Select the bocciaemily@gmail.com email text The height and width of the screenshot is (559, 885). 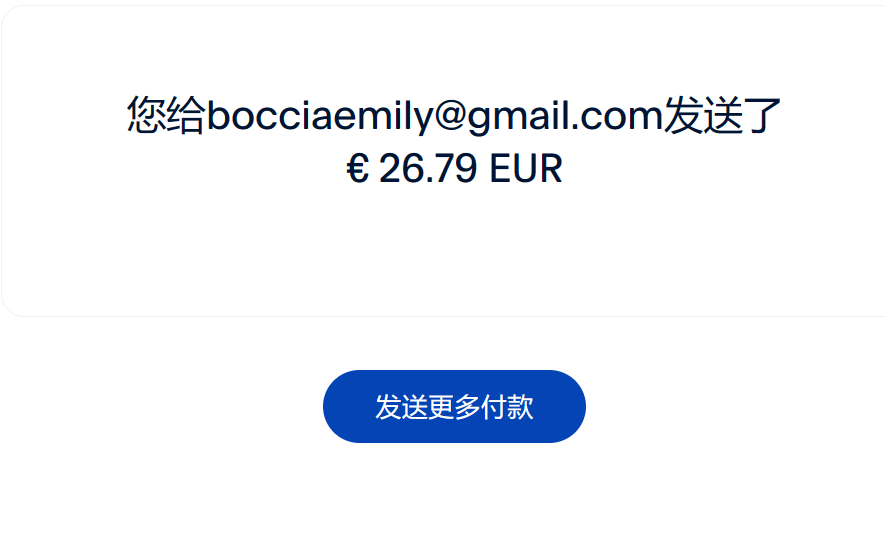click(435, 116)
